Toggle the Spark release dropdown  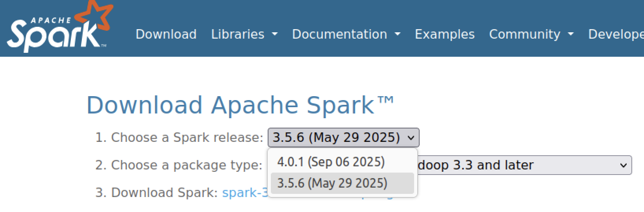pos(344,138)
